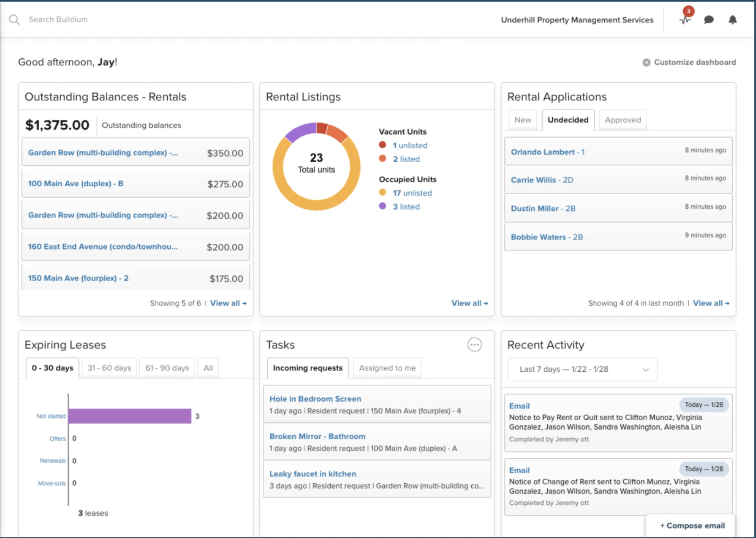Open Orlando Lambert - 1 application

618,151
